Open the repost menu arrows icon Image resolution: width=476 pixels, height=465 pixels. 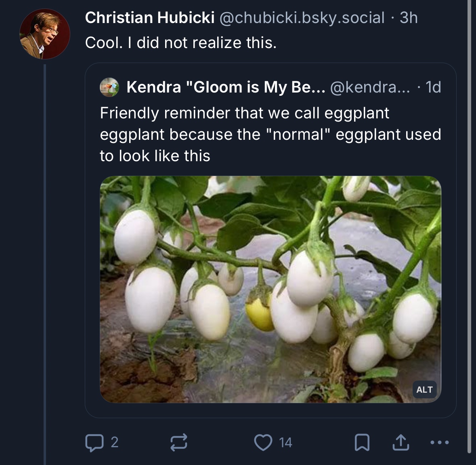pyautogui.click(x=178, y=442)
